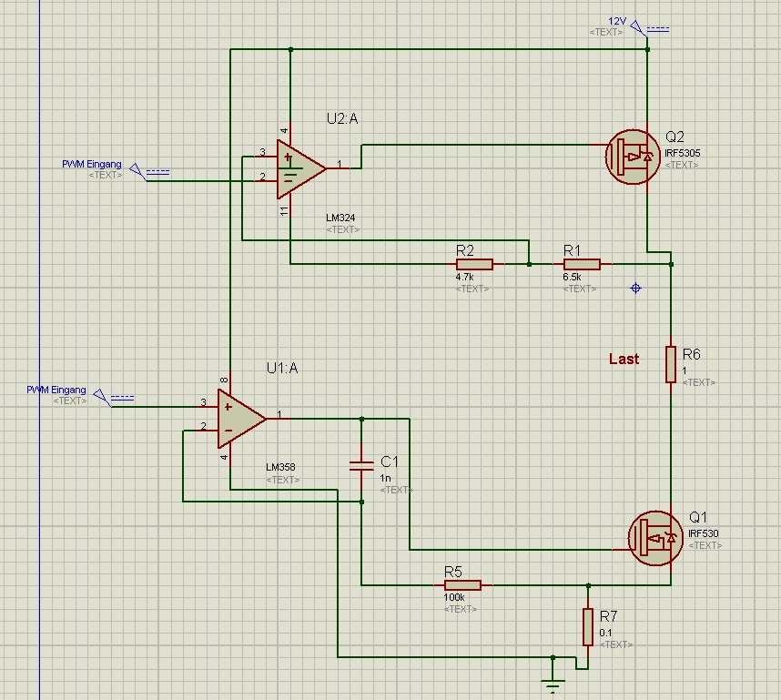781x700 pixels.
Task: Click pin 1 output of U1:A
Action: pos(279,419)
